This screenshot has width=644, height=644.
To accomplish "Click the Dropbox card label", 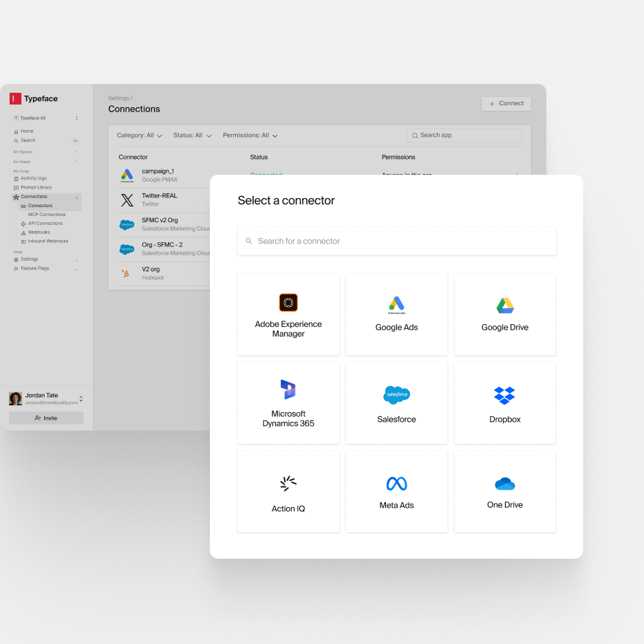I will 505,419.
